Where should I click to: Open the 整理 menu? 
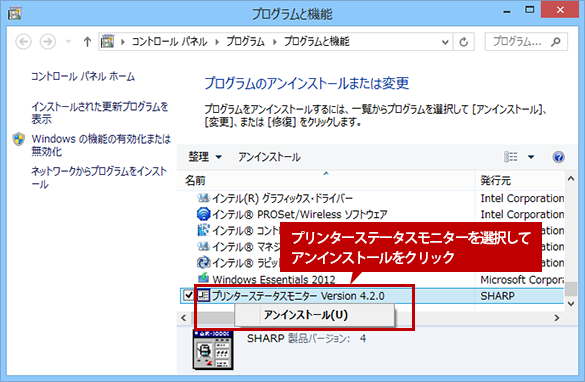click(205, 157)
